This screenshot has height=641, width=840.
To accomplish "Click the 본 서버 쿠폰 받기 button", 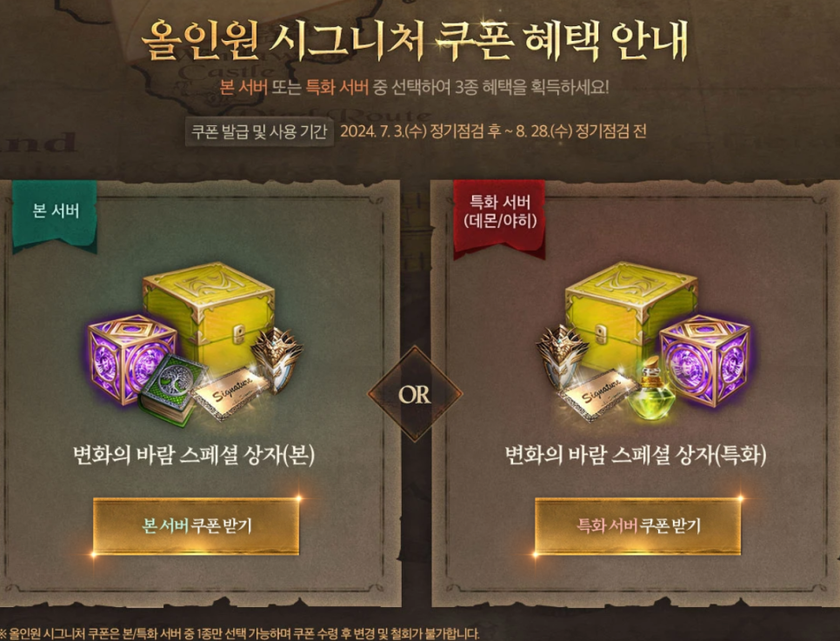I will click(196, 526).
